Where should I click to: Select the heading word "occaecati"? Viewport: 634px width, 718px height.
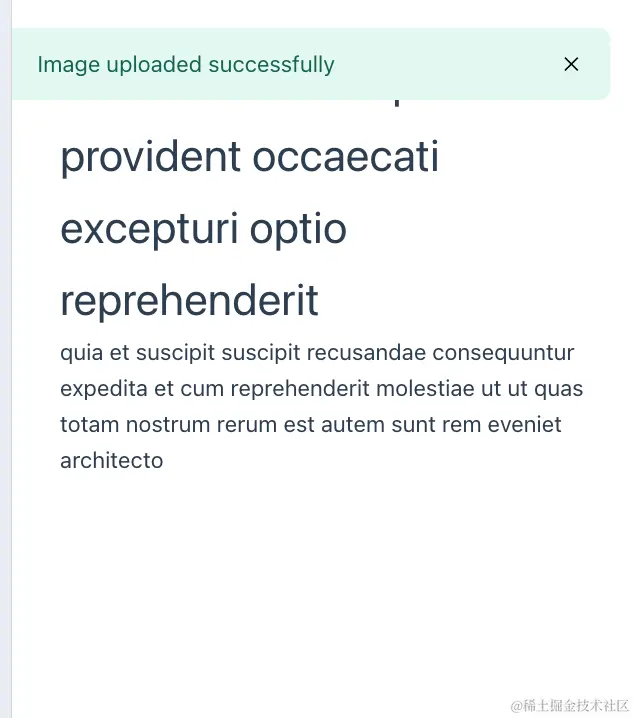click(346, 157)
